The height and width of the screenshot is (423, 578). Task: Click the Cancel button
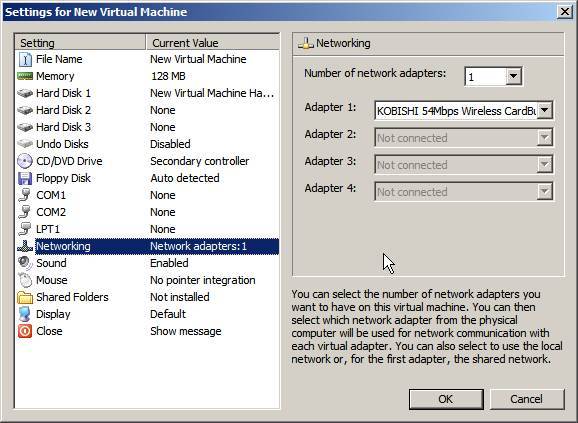527,399
